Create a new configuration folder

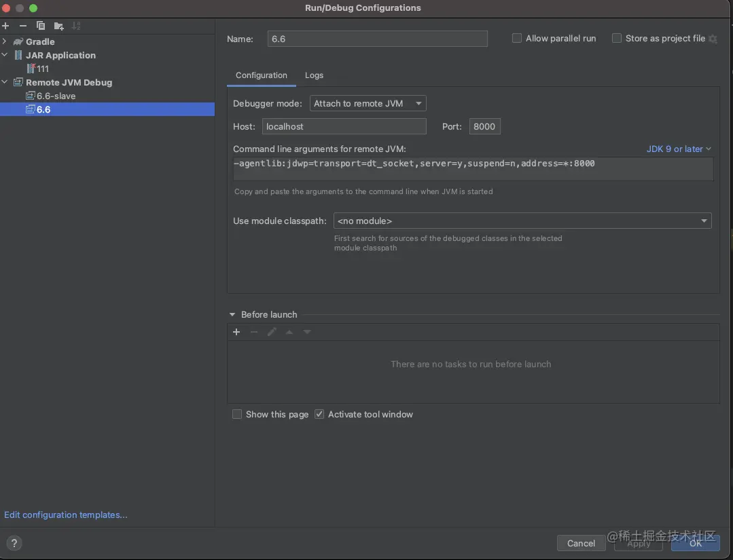(58, 26)
